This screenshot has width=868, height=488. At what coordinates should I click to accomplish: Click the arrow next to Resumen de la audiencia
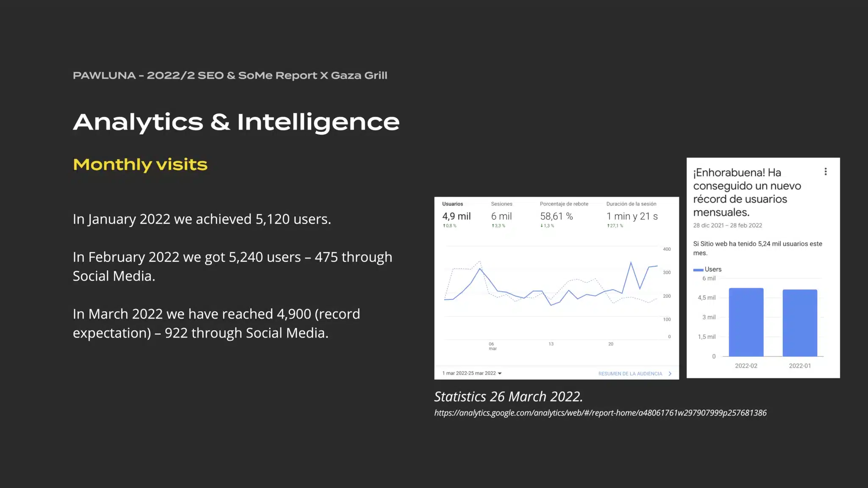[670, 374]
